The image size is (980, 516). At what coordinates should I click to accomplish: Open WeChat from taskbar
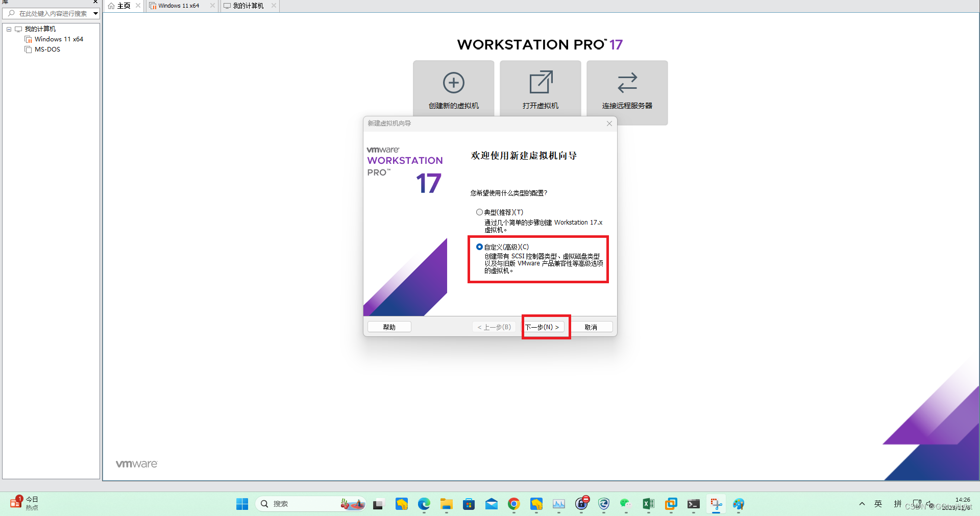[x=626, y=504]
